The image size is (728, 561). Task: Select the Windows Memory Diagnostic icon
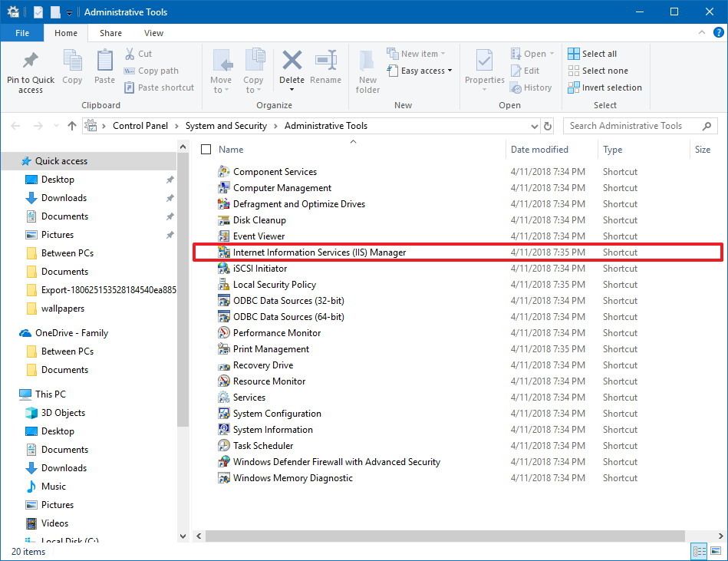click(224, 478)
